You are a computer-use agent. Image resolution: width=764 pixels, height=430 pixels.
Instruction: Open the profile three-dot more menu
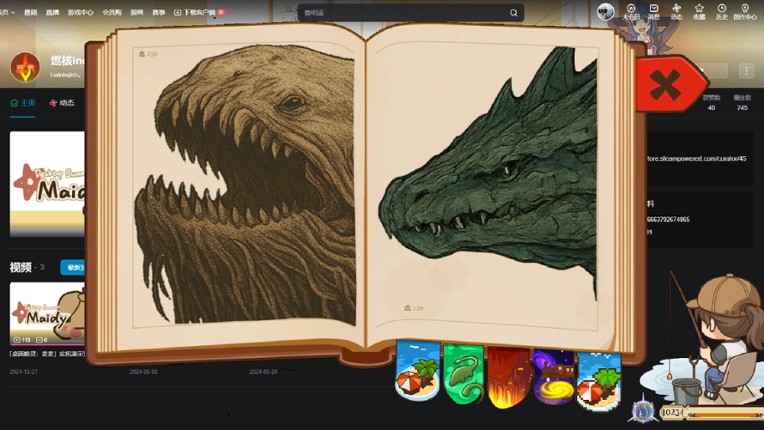coord(746,71)
